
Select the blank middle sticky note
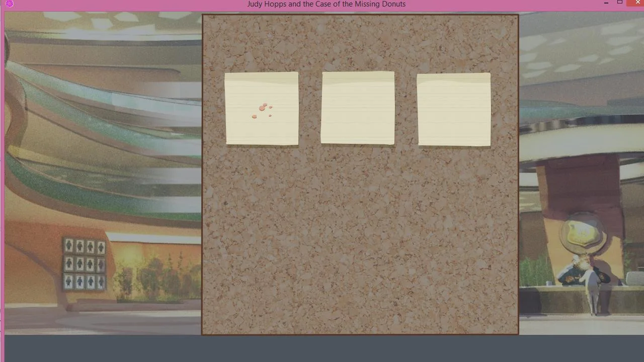[x=358, y=108]
